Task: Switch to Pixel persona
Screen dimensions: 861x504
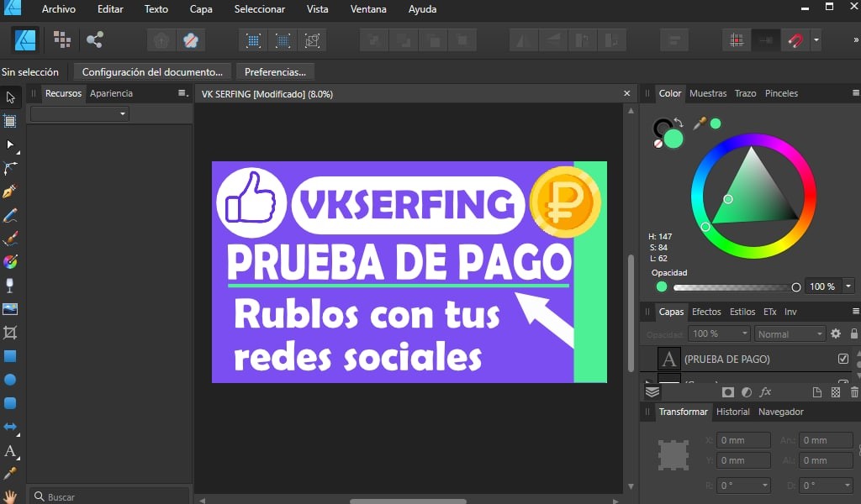Action: point(61,39)
